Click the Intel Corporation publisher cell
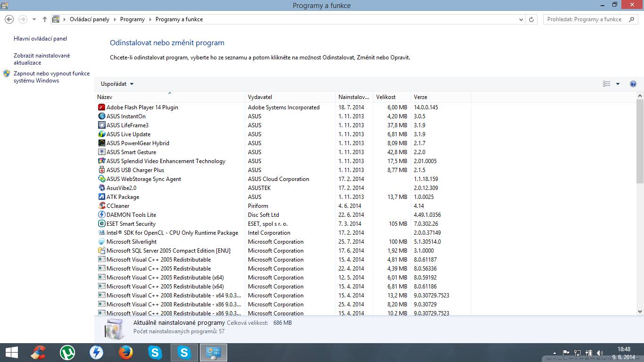This screenshot has width=644, height=362. [x=269, y=233]
